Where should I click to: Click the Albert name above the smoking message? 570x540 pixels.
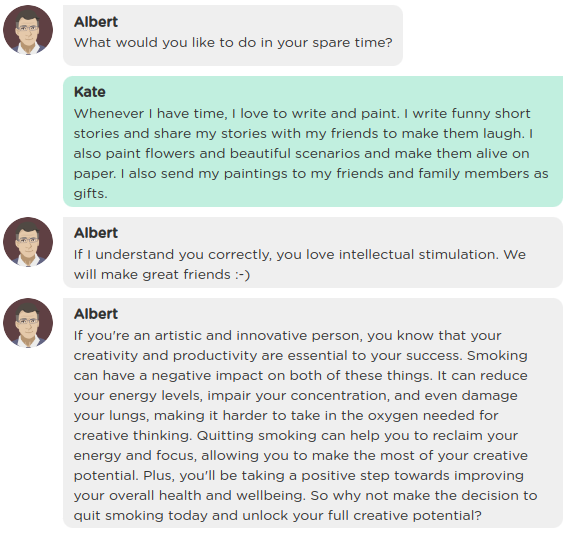click(x=96, y=314)
